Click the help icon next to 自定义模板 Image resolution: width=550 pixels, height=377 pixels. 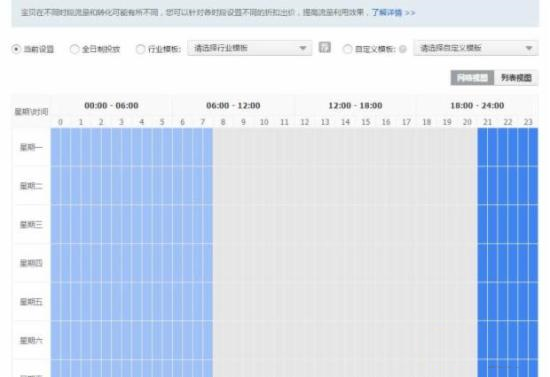(403, 49)
